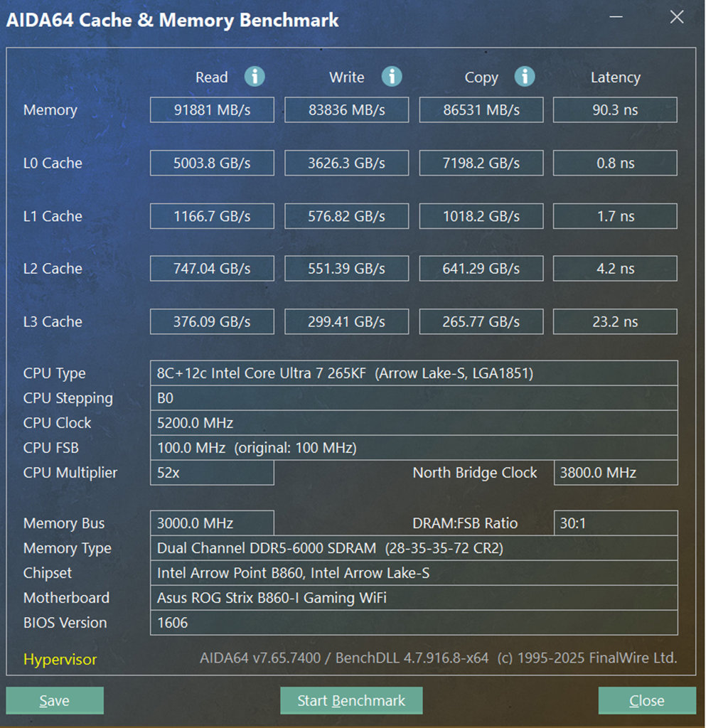
Task: Click the DRAM:FSB Ratio label
Action: (x=465, y=523)
